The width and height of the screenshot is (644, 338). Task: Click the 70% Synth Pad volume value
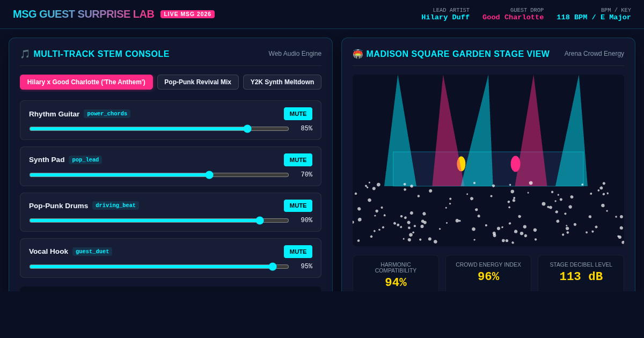(306, 175)
